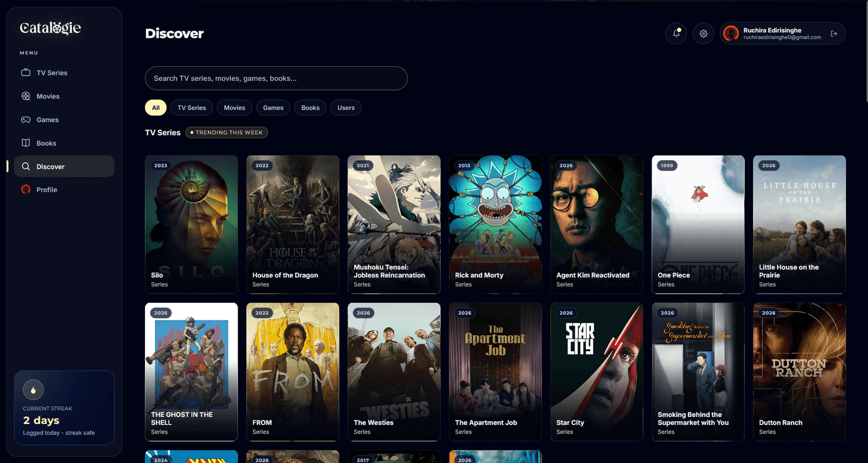The image size is (868, 463).
Task: Select the All filter chip
Action: click(156, 107)
